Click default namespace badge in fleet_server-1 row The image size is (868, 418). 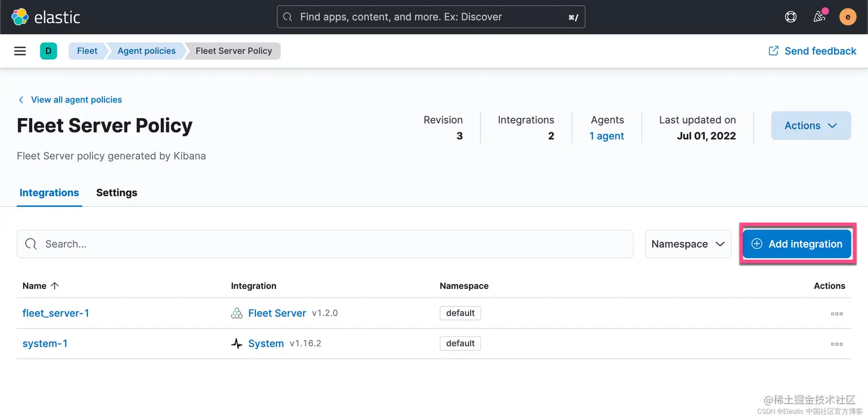point(460,313)
